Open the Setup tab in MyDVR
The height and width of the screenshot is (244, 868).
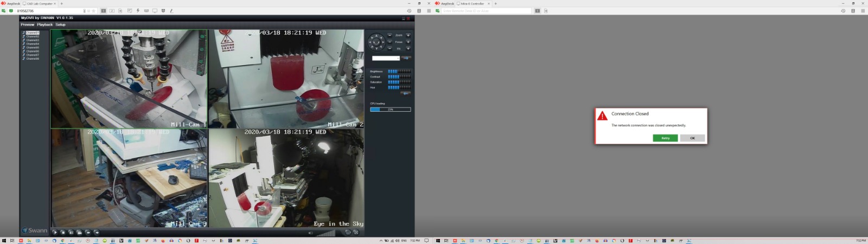60,24
